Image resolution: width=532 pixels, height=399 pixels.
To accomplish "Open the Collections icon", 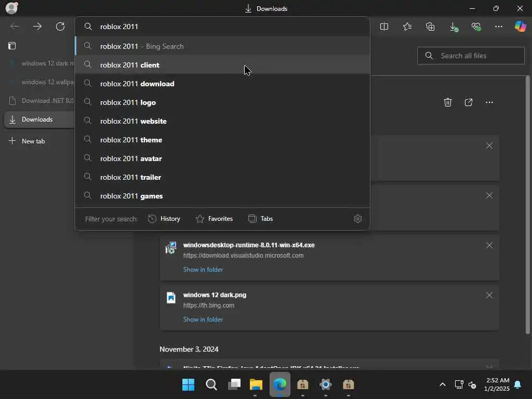I will [x=430, y=26].
